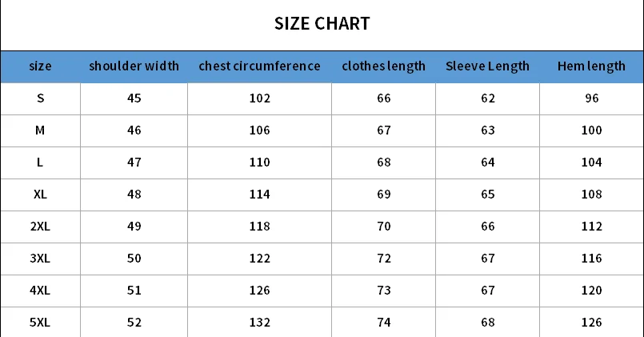644x337 pixels.
Task: Select the 5XL size row label
Action: 40,323
